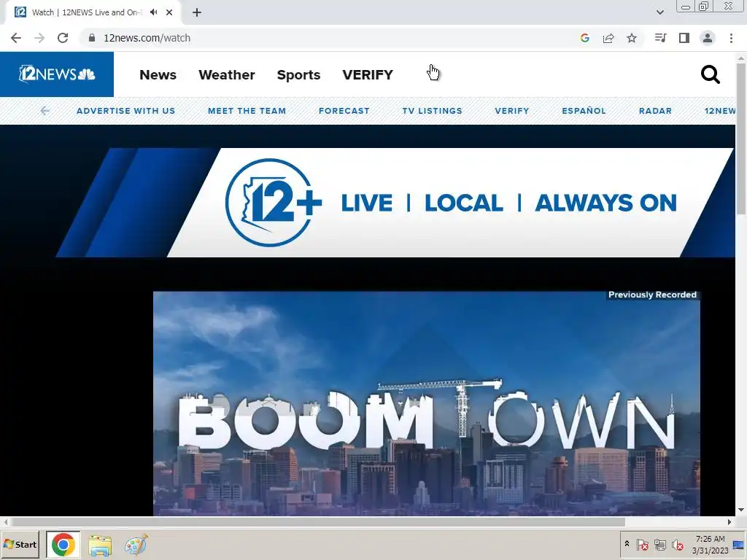The height and width of the screenshot is (560, 747).
Task: Open the RADAR link
Action: (655, 111)
